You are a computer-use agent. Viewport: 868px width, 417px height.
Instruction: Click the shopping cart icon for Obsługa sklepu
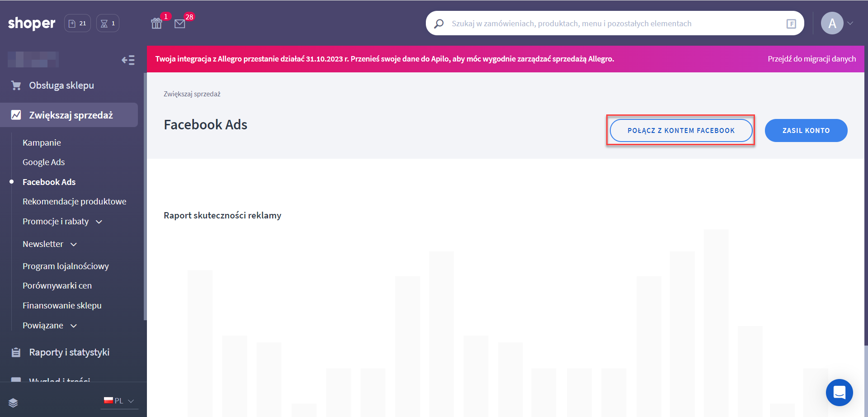(16, 85)
